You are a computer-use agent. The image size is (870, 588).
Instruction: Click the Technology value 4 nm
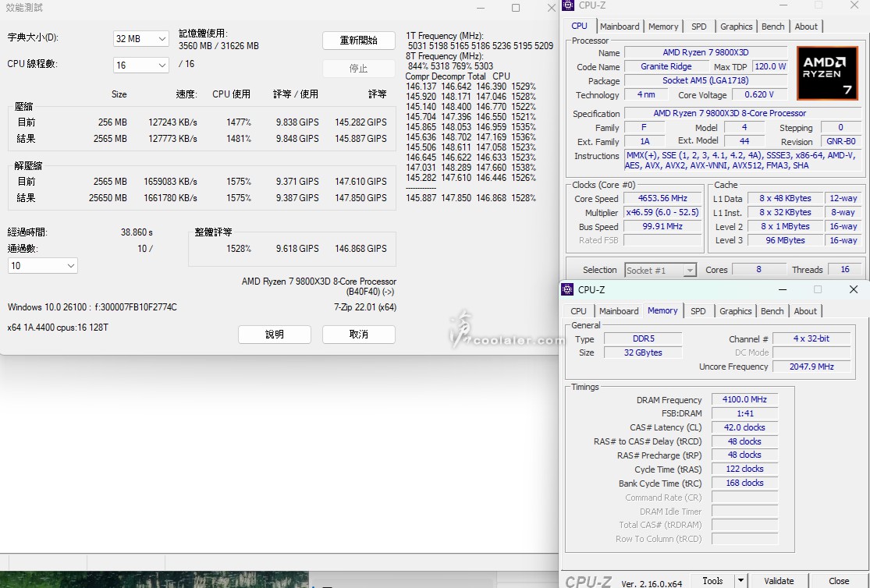coord(646,95)
